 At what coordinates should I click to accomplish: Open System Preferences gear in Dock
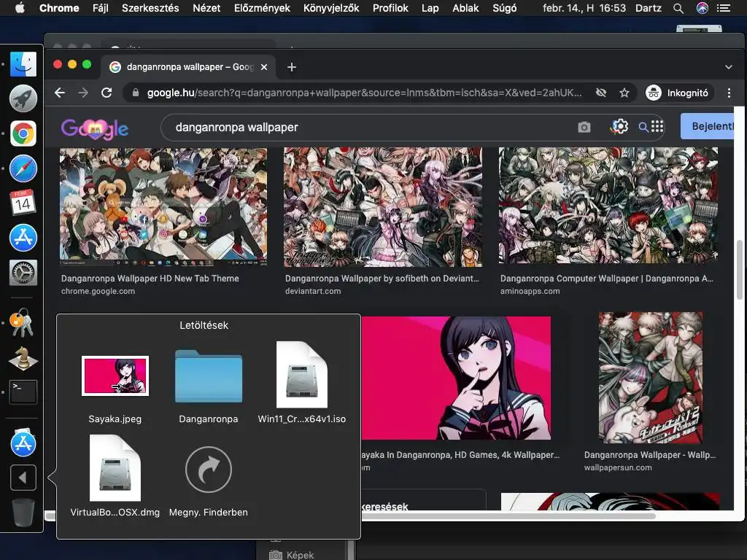coord(23,273)
